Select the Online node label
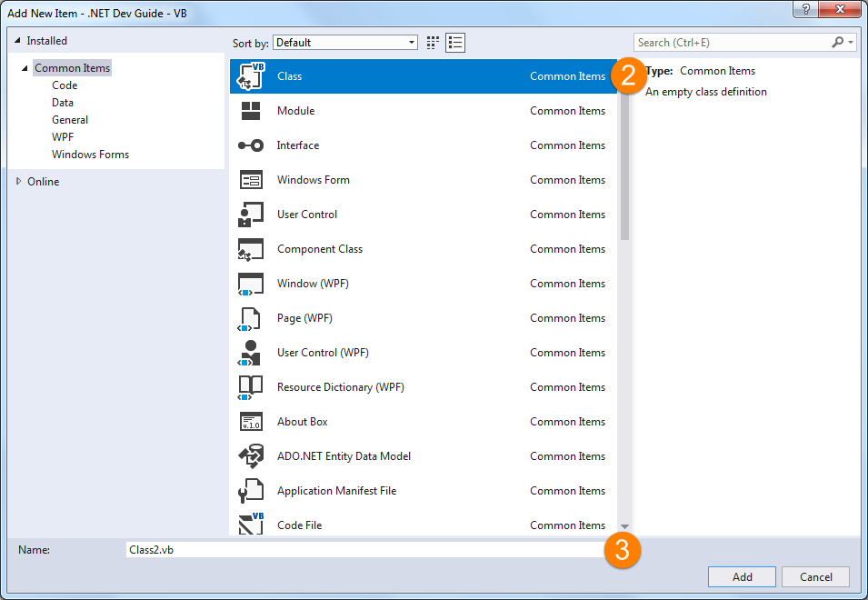 coord(44,182)
